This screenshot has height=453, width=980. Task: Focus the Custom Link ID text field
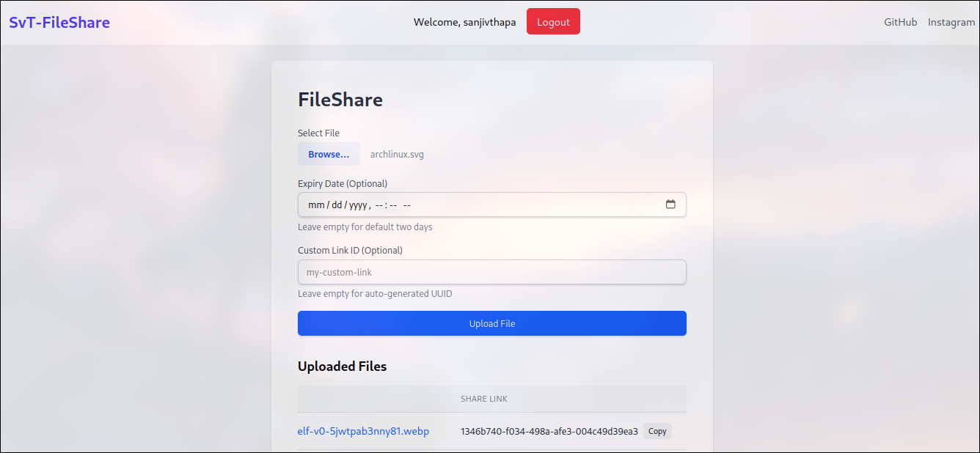point(491,272)
